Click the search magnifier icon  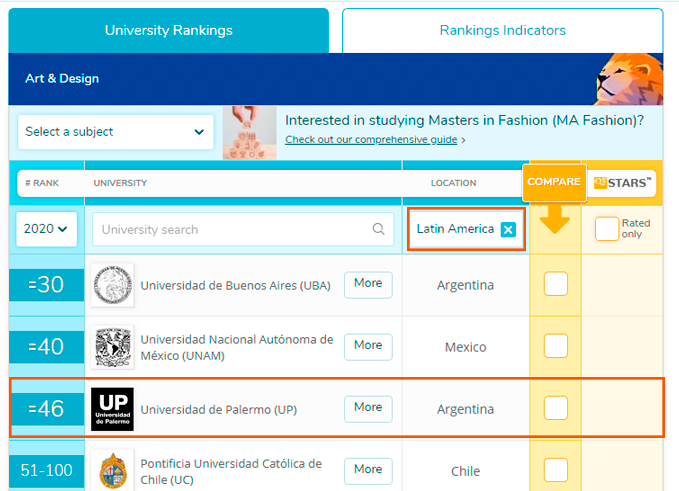point(378,229)
